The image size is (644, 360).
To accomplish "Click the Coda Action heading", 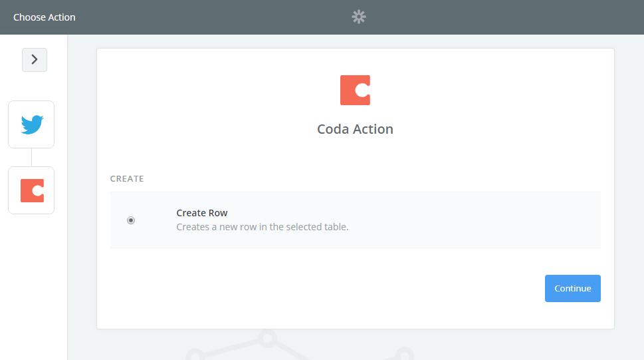I will click(355, 129).
